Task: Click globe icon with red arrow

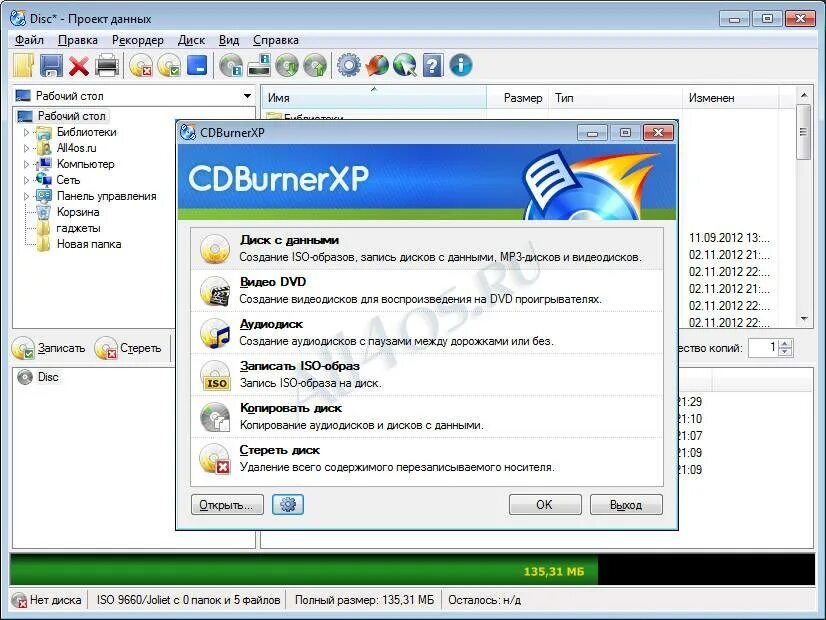Action: (x=377, y=65)
